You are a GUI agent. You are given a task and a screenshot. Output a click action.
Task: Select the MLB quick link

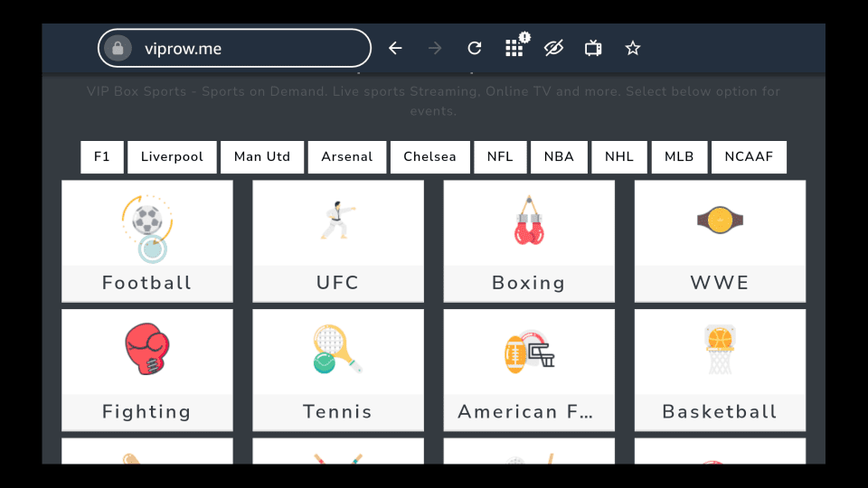pyautogui.click(x=679, y=157)
